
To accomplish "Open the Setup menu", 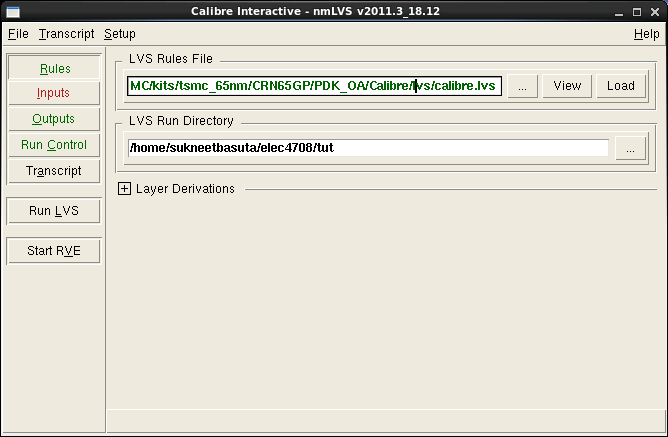I will (x=120, y=34).
